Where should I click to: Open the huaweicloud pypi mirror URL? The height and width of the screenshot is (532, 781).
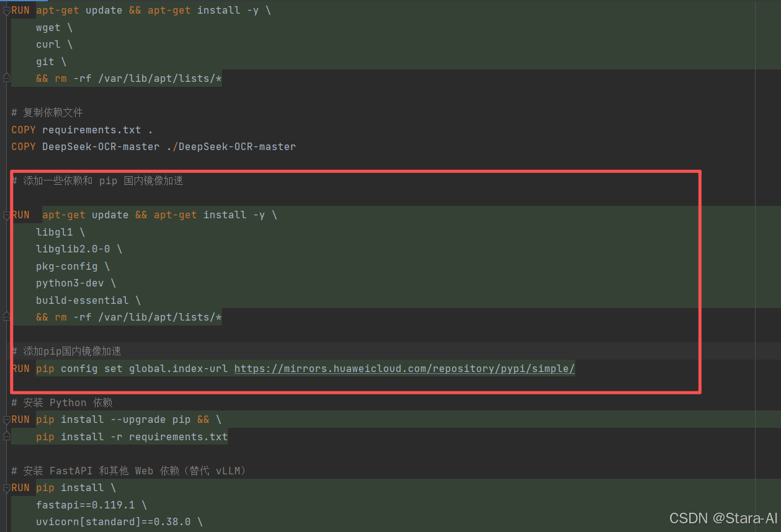click(x=404, y=369)
